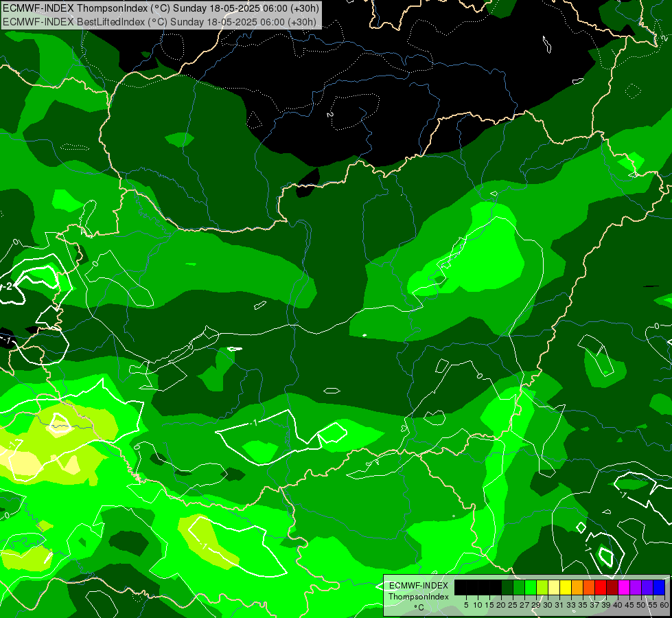Select the bright red 37–39 legend swatch
Viewport: 672px width, 618px height.
[x=601, y=587]
